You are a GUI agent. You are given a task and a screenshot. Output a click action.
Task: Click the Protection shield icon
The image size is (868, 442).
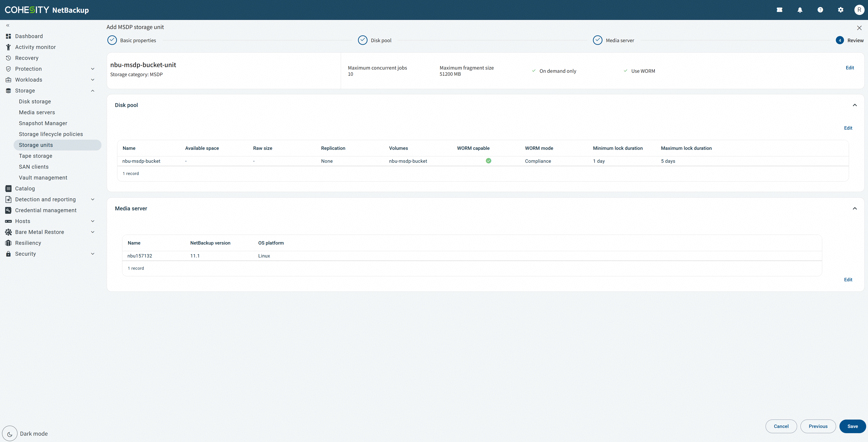(8, 69)
